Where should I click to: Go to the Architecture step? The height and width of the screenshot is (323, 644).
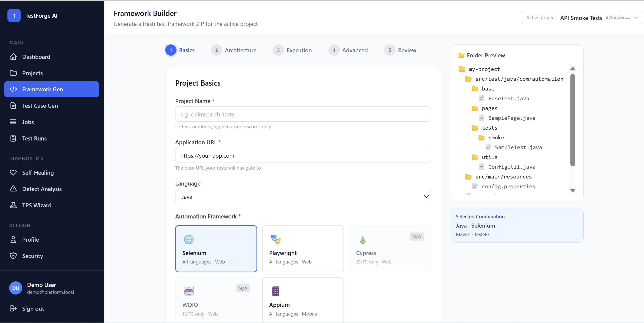click(234, 50)
